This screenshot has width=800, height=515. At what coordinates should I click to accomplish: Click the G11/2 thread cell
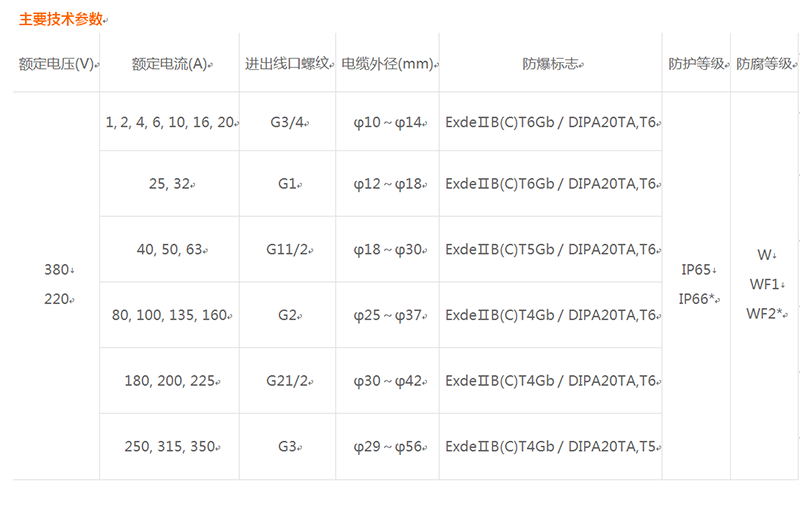[287, 249]
